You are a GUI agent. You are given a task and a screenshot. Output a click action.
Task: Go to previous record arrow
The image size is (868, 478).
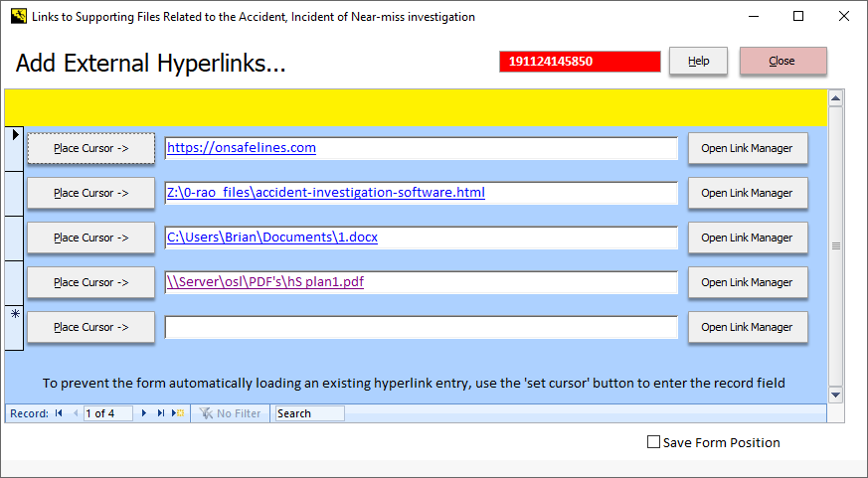pyautogui.click(x=76, y=413)
